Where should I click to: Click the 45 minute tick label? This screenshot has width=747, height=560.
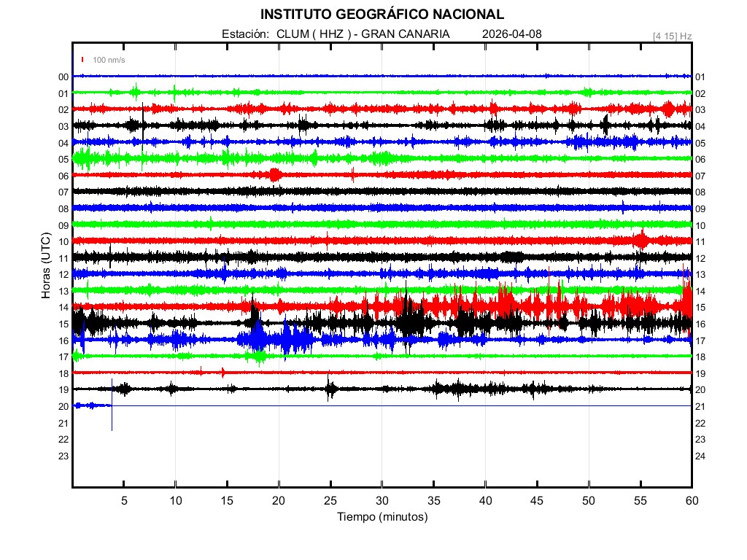(x=536, y=500)
